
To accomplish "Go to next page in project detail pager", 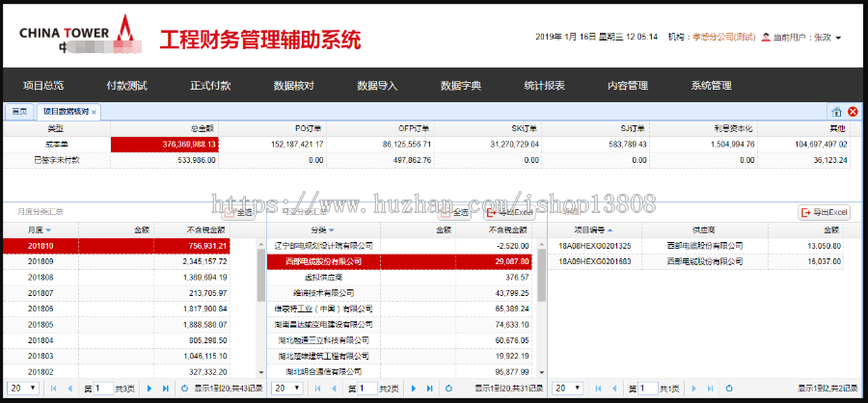I will point(693,389).
